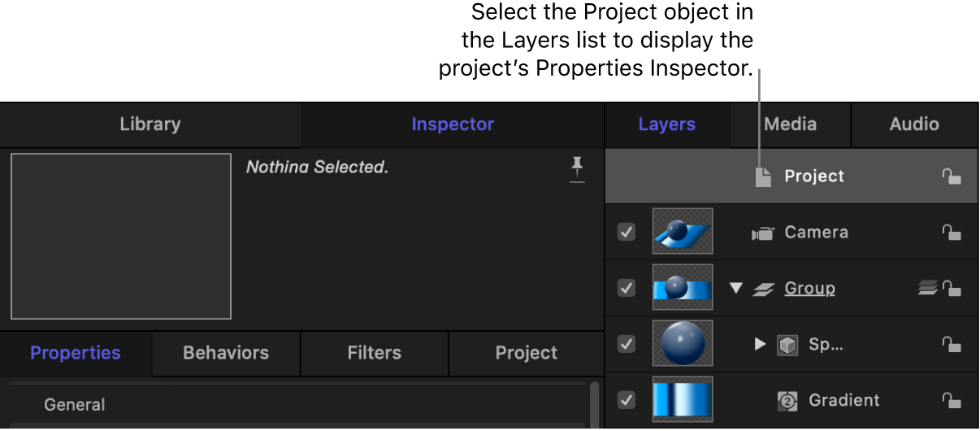Select the Filters inspector tab
Viewport: 980px width, 431px height.
coord(374,353)
